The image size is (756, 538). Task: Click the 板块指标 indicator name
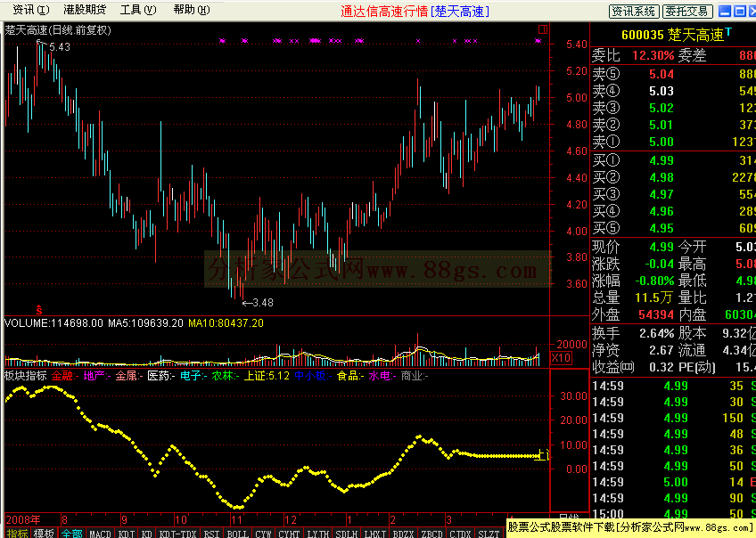point(26,376)
